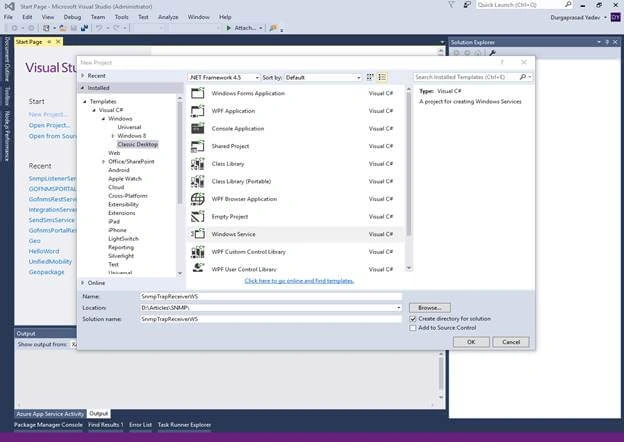Collapse the Installed section

[x=83, y=88]
